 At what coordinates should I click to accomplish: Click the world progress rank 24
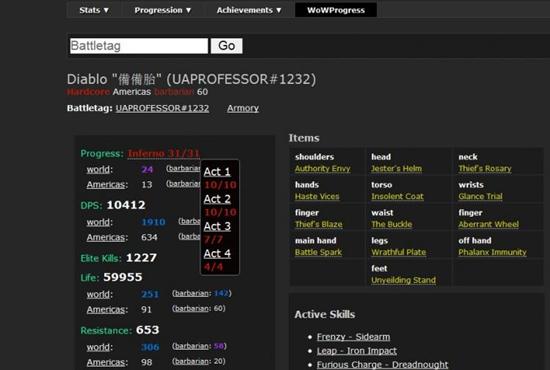point(147,170)
